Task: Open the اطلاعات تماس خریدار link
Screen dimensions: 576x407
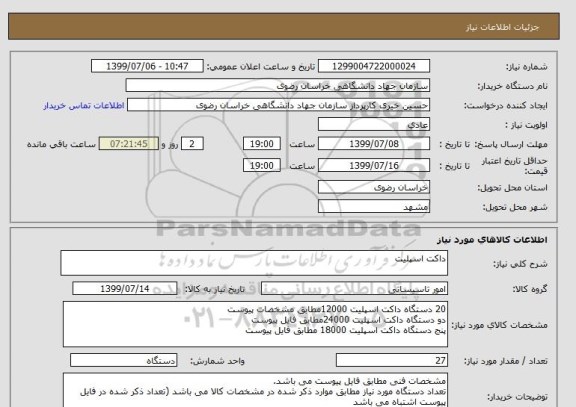Action: tap(84, 105)
